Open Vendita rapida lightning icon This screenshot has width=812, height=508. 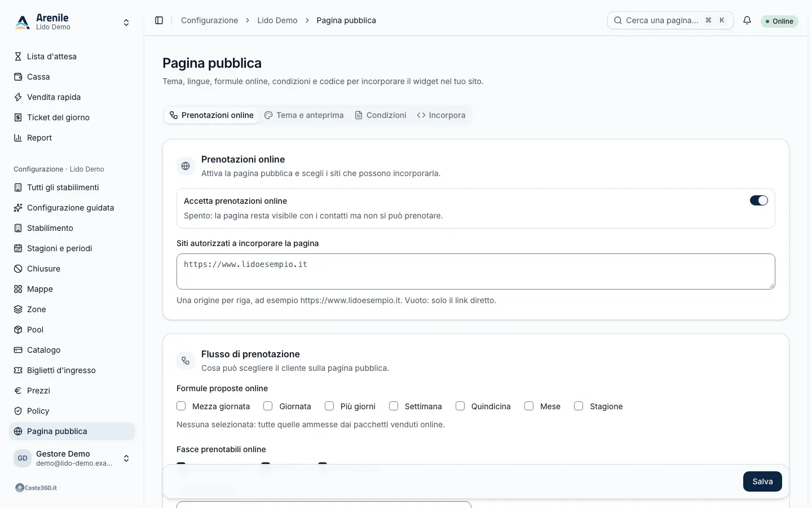click(x=18, y=97)
